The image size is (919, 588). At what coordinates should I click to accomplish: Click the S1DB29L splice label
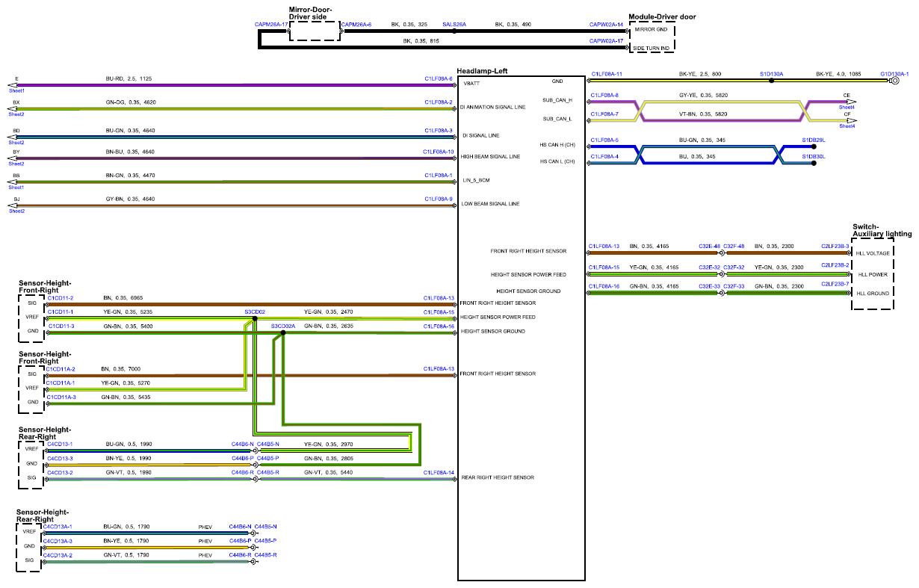[x=813, y=140]
